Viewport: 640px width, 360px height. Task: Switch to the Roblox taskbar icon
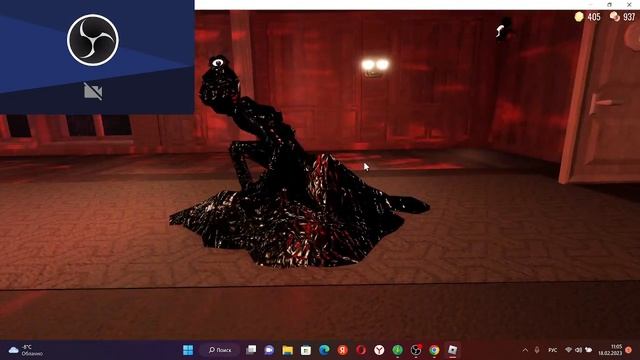click(453, 350)
